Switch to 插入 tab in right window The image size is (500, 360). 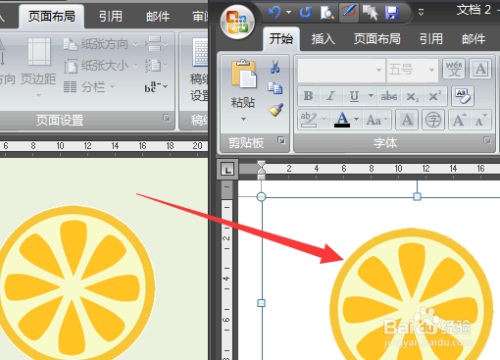[323, 39]
